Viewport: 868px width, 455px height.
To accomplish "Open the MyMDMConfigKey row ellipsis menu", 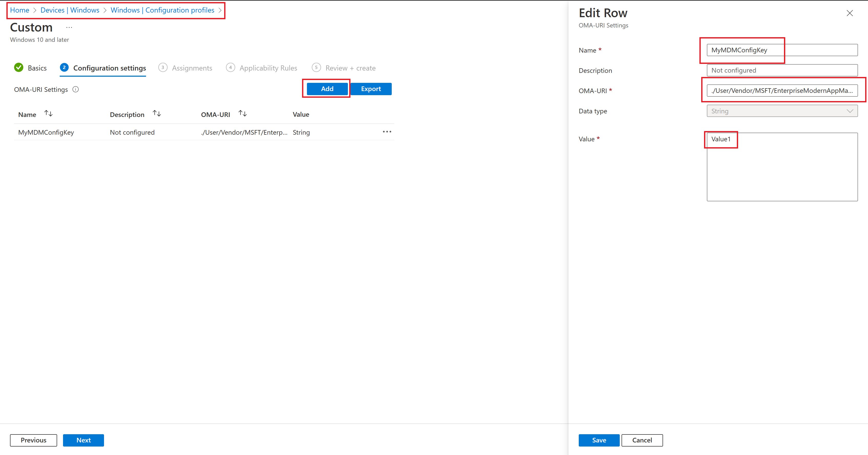I will pyautogui.click(x=387, y=132).
